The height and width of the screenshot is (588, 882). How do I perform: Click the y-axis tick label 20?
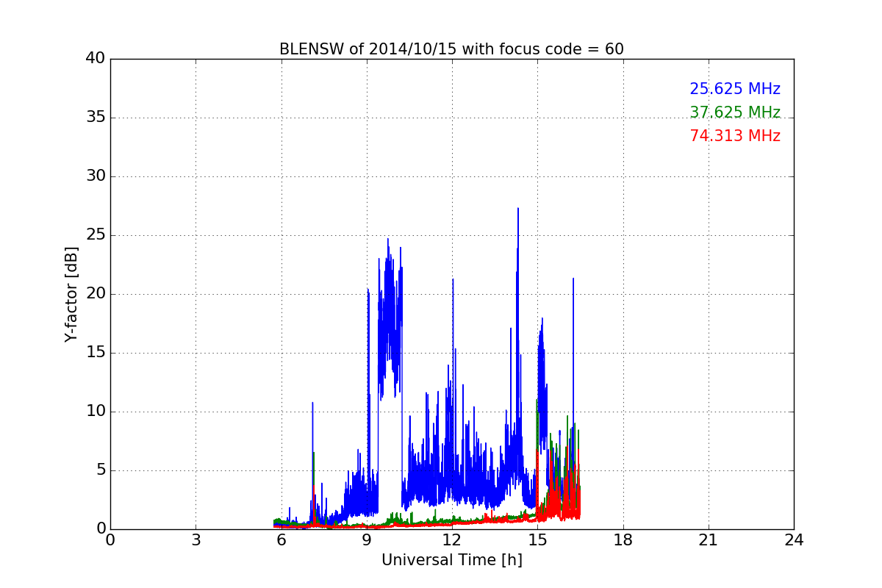96,294
